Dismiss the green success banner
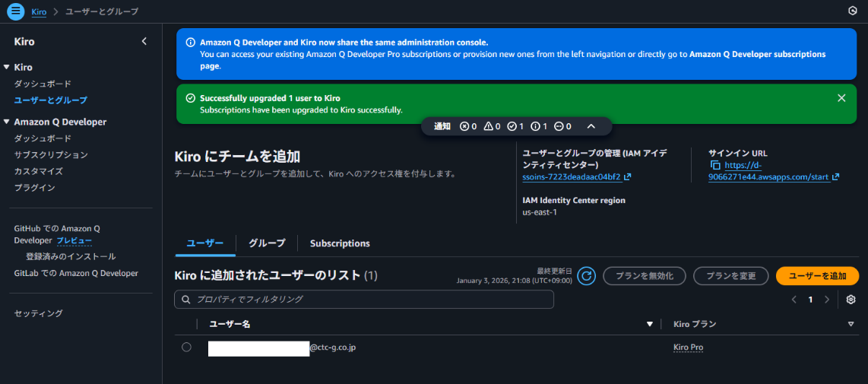 pos(841,98)
